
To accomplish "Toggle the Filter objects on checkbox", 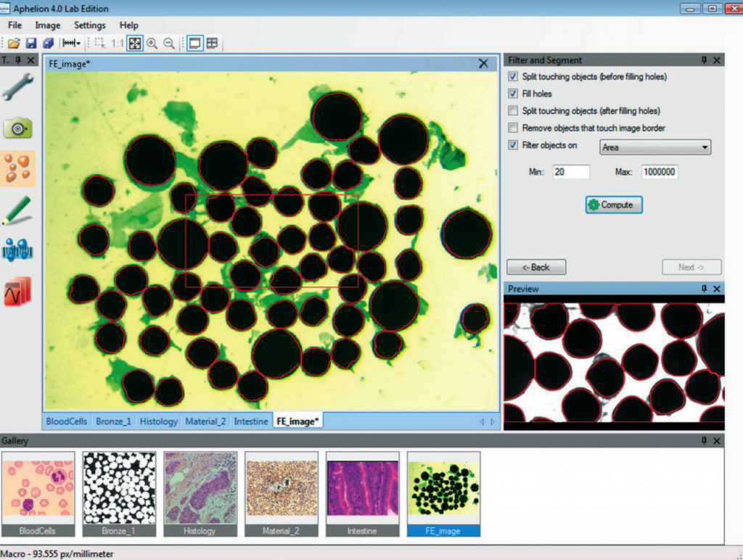I will [x=513, y=145].
